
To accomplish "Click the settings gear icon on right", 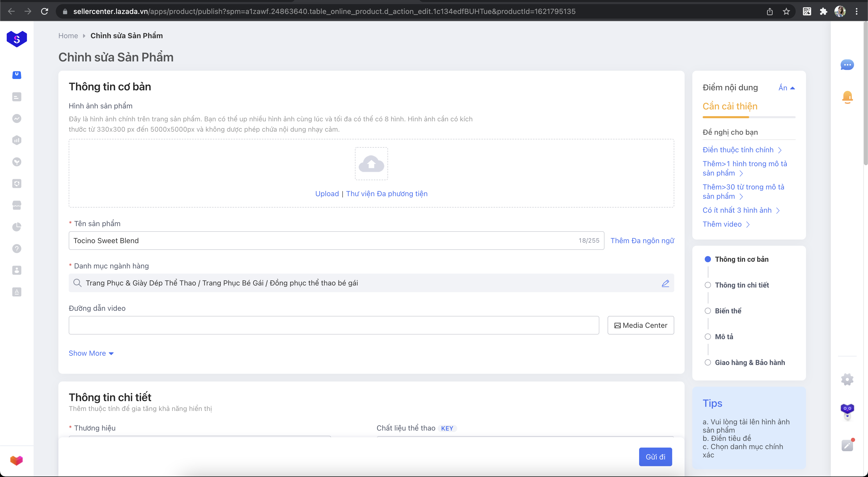I will coord(847,379).
